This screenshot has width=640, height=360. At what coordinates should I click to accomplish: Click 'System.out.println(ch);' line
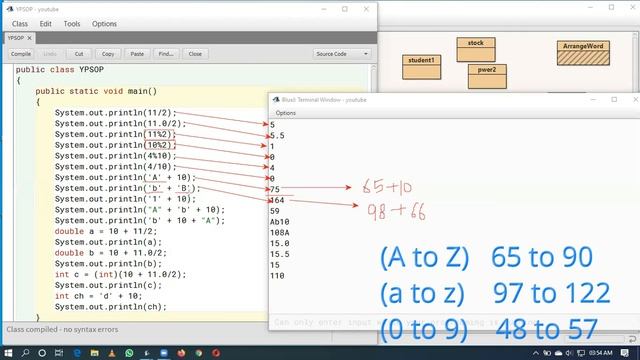(111, 307)
